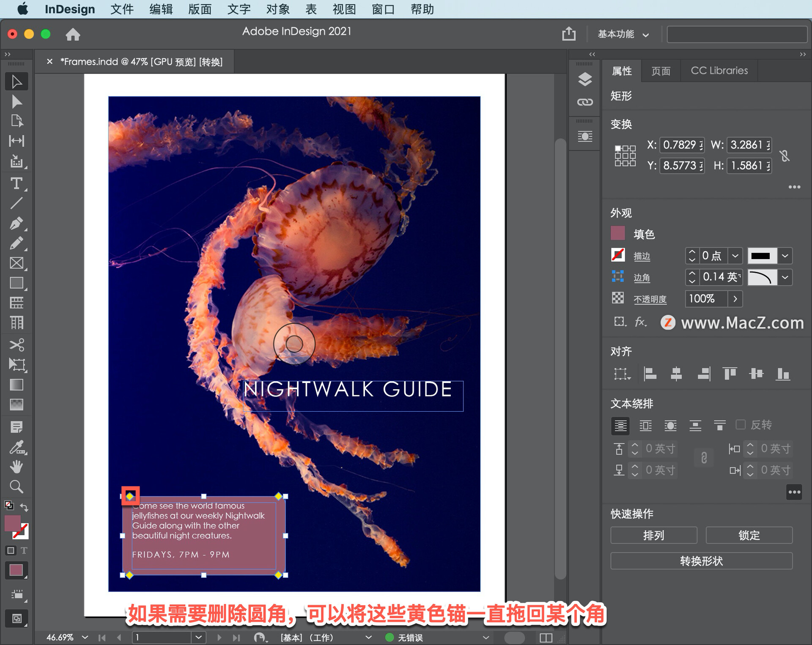Select the Eyedropper tool
Viewport: 812px width, 645px height.
(16, 447)
